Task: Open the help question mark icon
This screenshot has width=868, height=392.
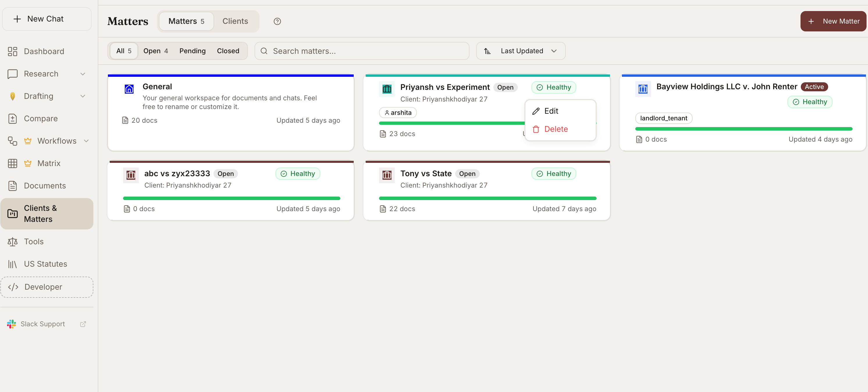Action: tap(277, 21)
